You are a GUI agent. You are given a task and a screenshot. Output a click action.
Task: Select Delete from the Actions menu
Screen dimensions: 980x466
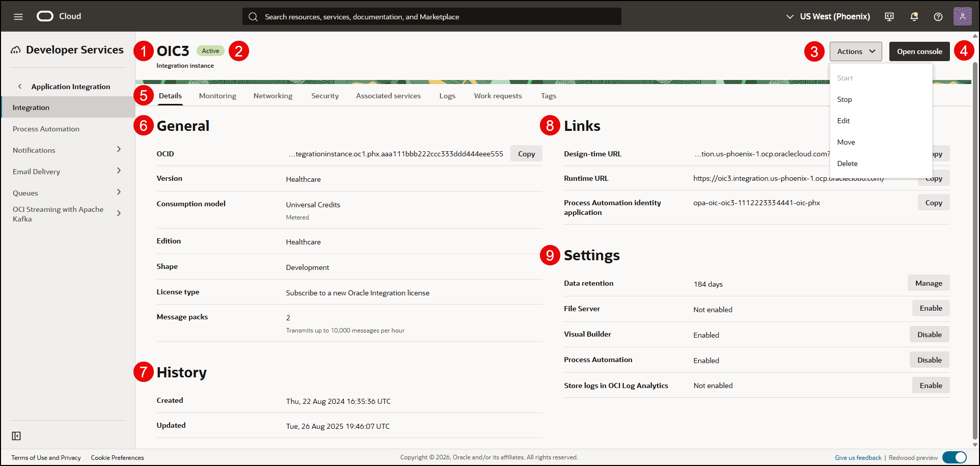coord(881,163)
